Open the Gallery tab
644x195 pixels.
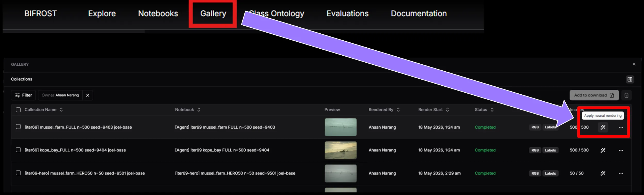[213, 13]
